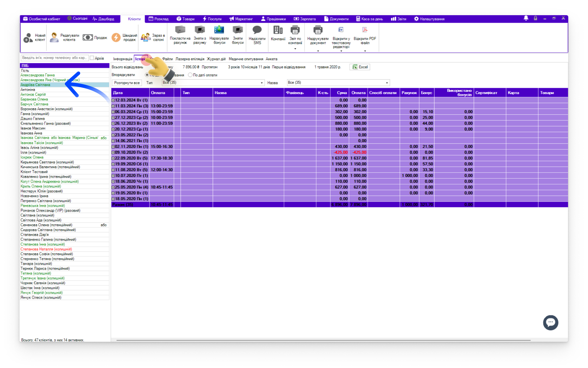Expand row 11.03.2024 Пн (3)
Viewport: 588px width, 368px height.
point(113,106)
